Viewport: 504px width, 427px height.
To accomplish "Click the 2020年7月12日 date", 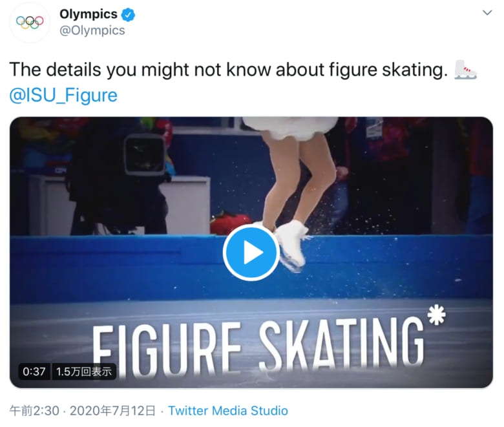I will (112, 411).
